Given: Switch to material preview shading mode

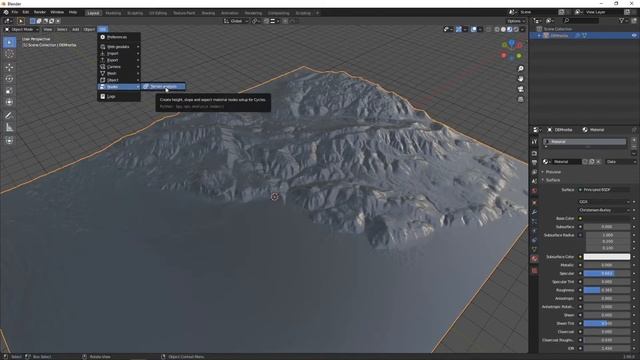Looking at the screenshot, I should [509, 29].
